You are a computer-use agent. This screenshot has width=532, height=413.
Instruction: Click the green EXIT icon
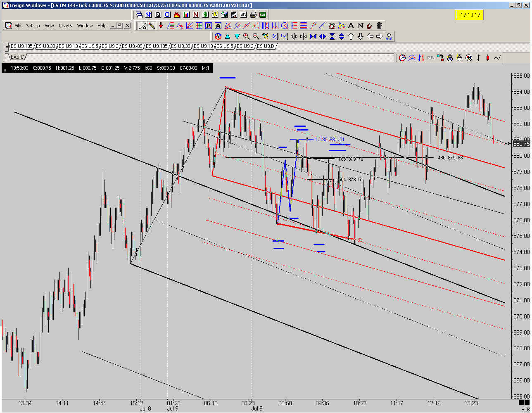pyautogui.click(x=263, y=14)
